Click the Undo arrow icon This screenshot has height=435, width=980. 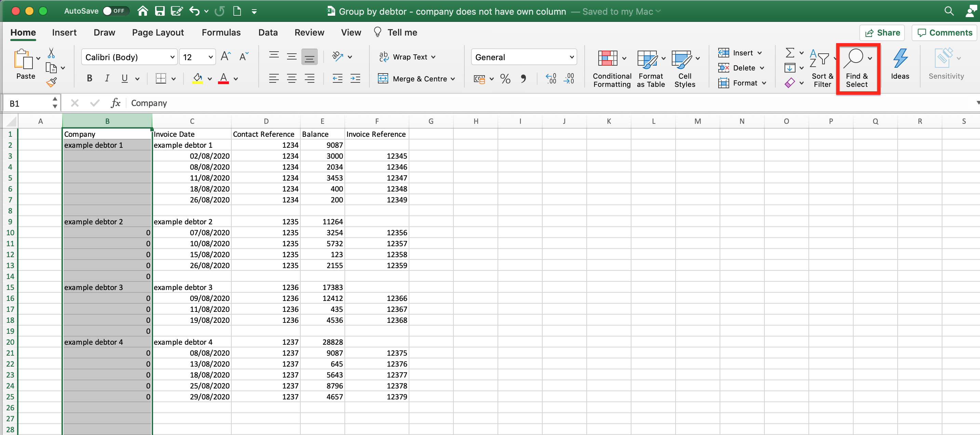click(x=194, y=11)
